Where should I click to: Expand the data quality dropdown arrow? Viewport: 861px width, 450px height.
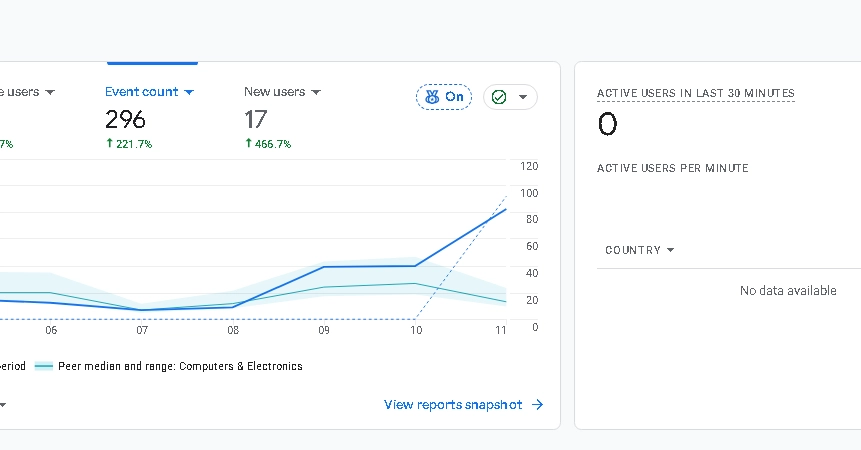point(523,97)
